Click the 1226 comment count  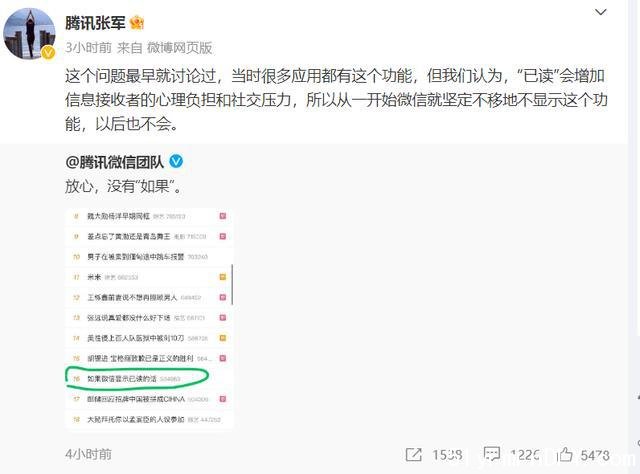coord(525,455)
